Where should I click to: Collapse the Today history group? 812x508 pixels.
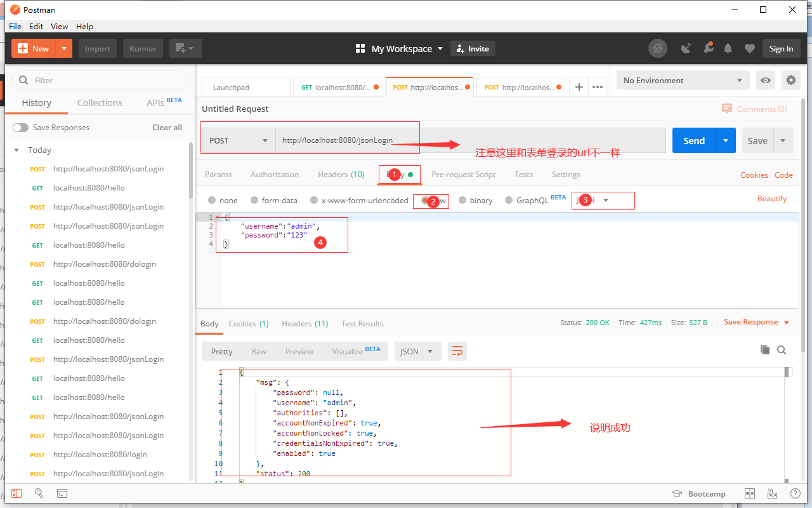tap(16, 150)
